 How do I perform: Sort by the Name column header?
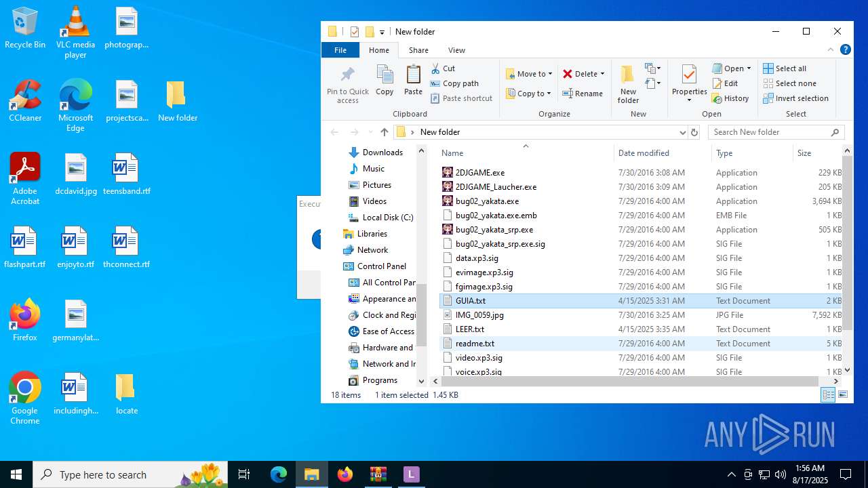(526, 153)
